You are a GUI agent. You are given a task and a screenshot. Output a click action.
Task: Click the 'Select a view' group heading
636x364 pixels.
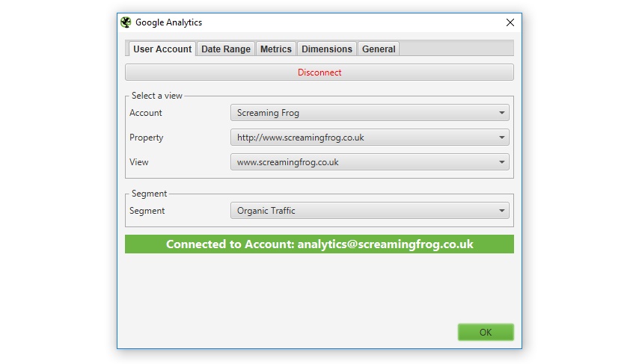157,96
